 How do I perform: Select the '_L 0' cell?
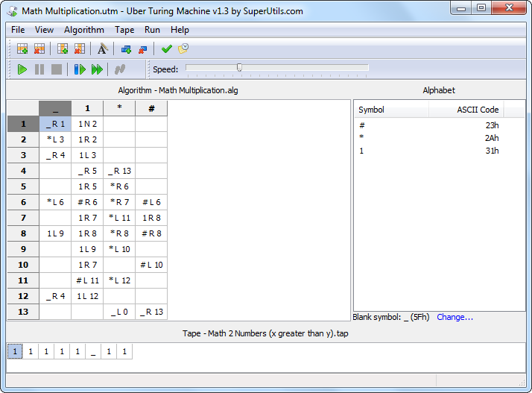(x=119, y=312)
